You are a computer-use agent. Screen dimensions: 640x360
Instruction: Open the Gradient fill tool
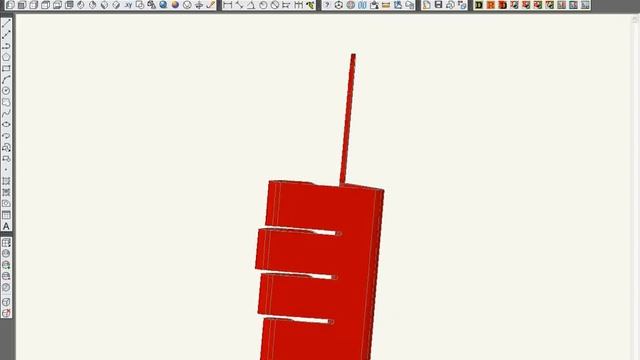pos(6,192)
